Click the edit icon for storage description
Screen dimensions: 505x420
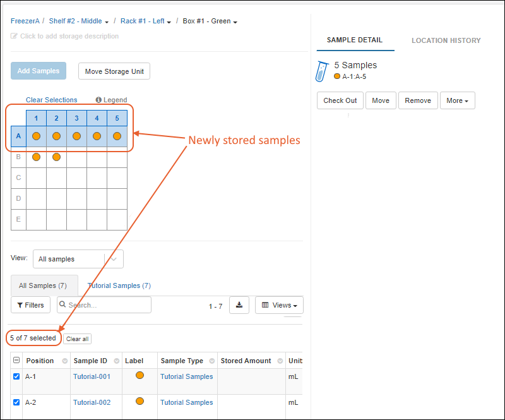(15, 36)
